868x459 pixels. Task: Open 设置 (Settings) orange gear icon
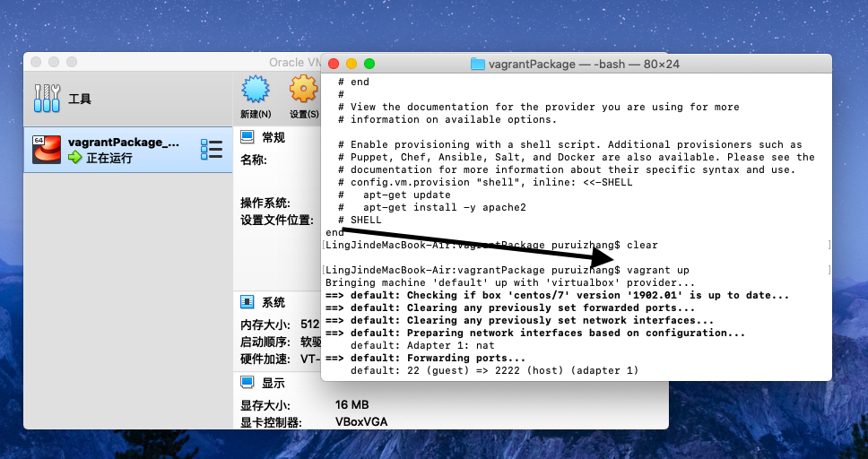coord(304,90)
